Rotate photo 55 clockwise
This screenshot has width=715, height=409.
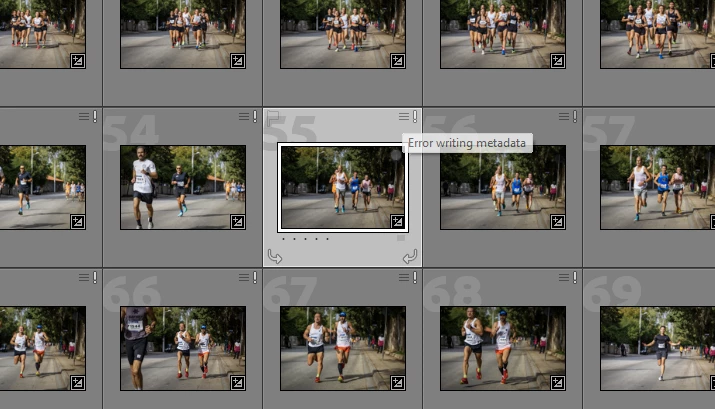pyautogui.click(x=410, y=257)
